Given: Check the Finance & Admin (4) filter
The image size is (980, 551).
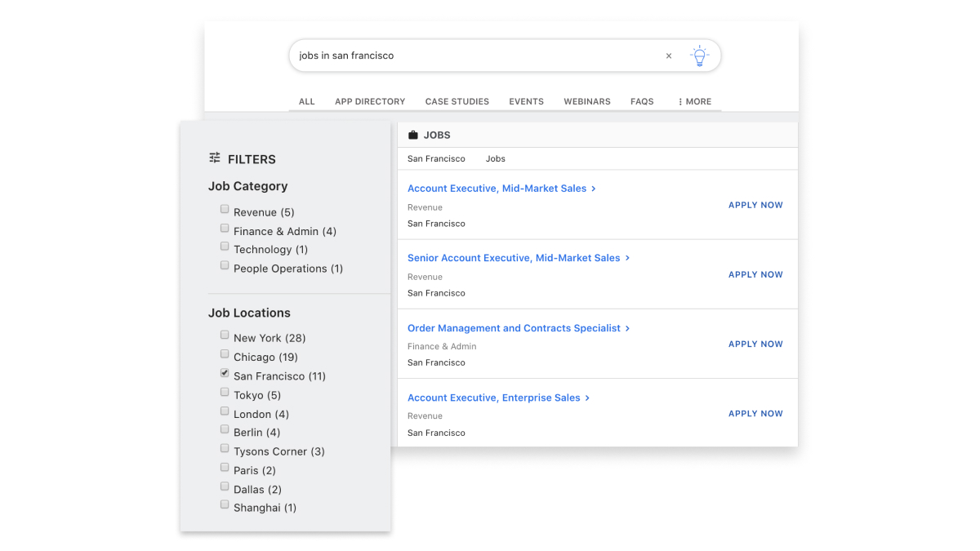Looking at the screenshot, I should [225, 229].
